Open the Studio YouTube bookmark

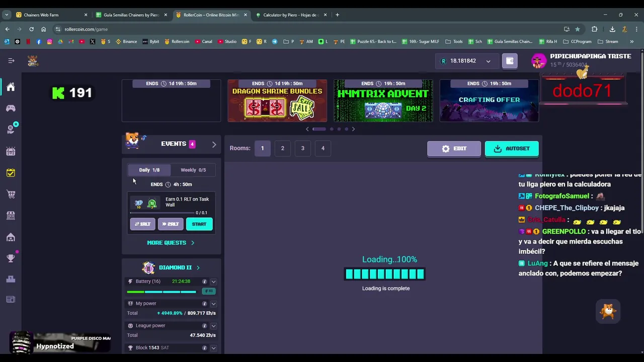[x=227, y=42]
